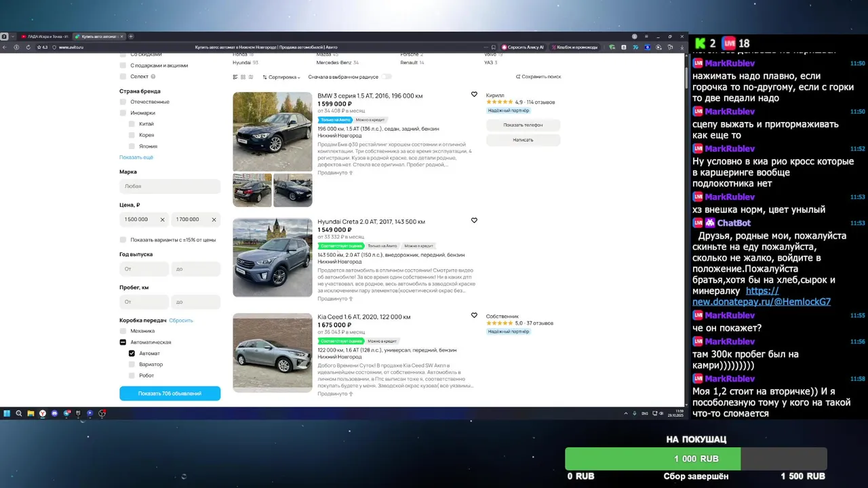Viewport: 868px width, 488px height.
Task: Click Сохранить поиск link
Action: (538, 77)
